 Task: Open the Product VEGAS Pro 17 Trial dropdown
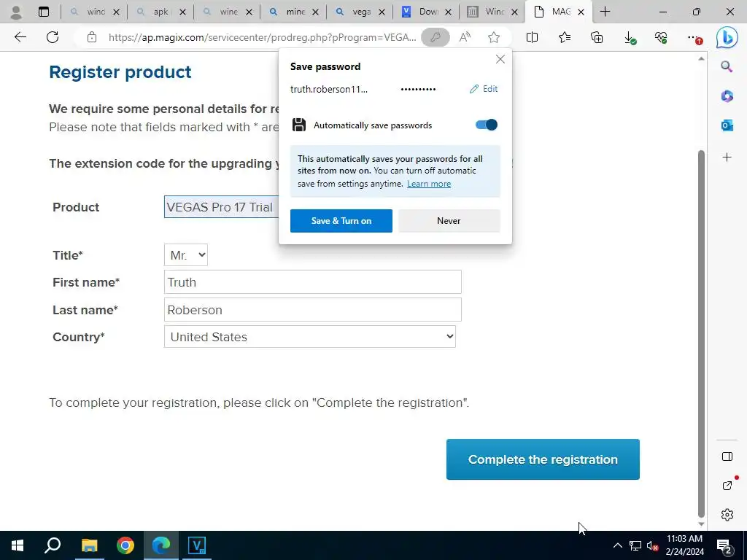(222, 207)
